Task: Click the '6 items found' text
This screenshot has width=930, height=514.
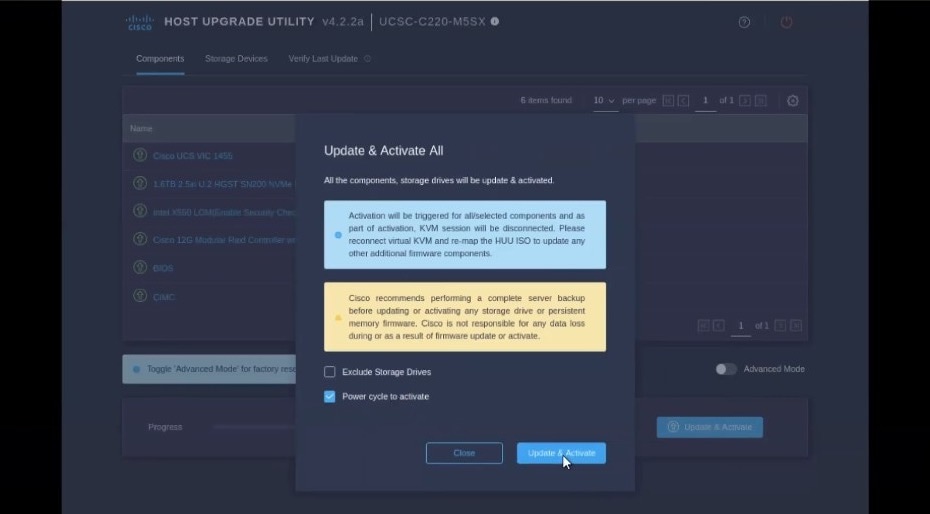Action: [546, 100]
